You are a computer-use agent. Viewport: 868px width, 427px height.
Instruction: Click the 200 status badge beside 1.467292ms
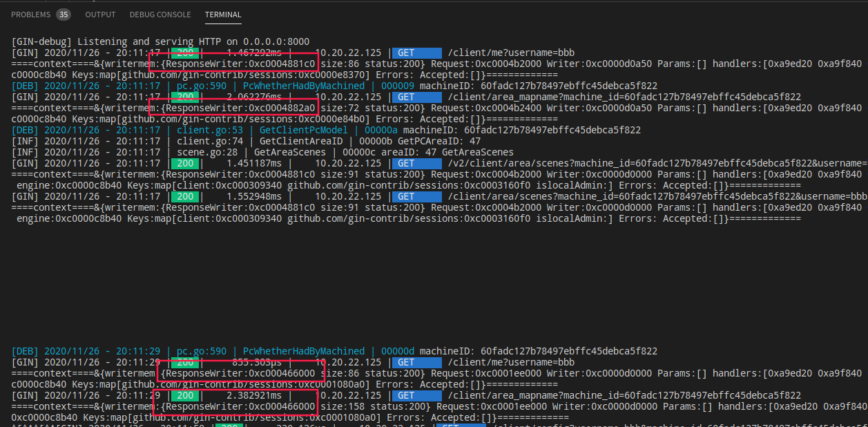(185, 53)
